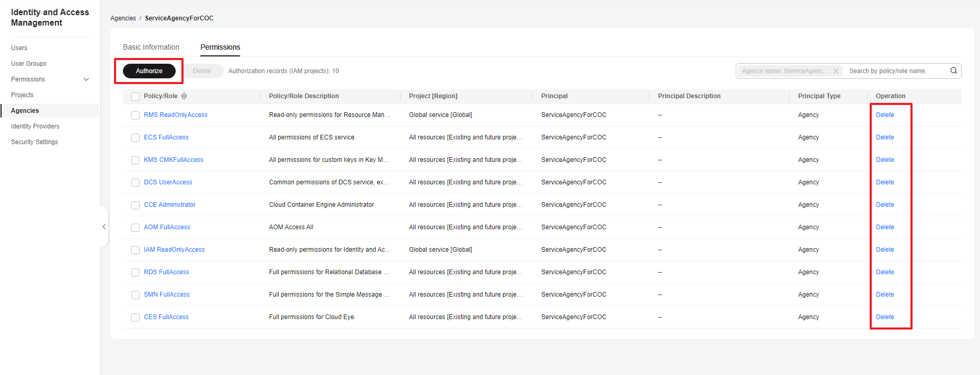
Task: Click 'Cloud Container Engine Administrator' description
Action: point(321,205)
